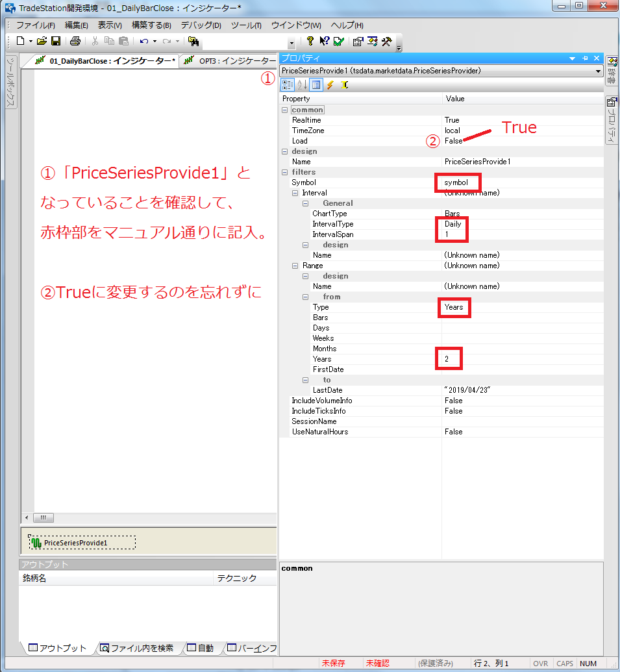Viewport: 620px width, 672px height.
Task: Select the from Type value Years
Action: pyautogui.click(x=454, y=307)
